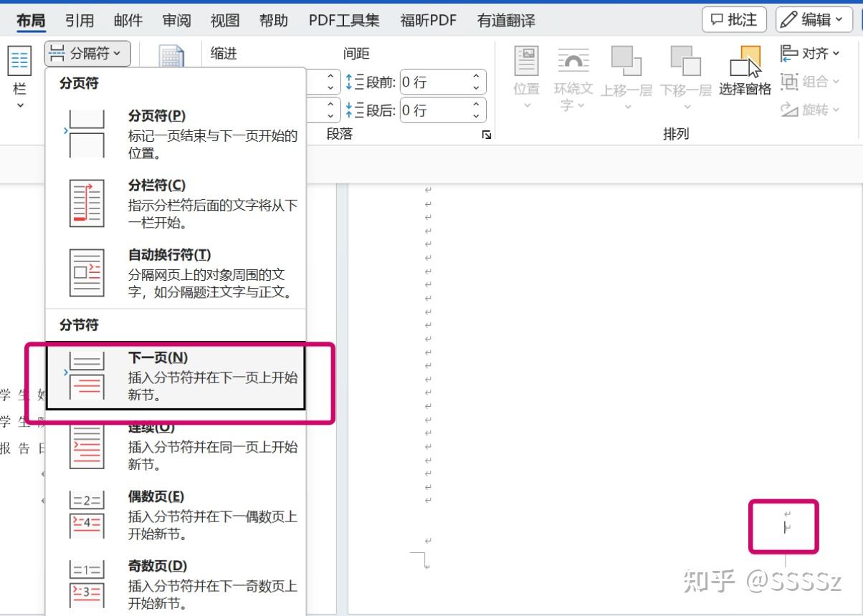Viewport: 863px width, 616px height.
Task: Open the 组合 group dropdown
Action: tap(810, 81)
